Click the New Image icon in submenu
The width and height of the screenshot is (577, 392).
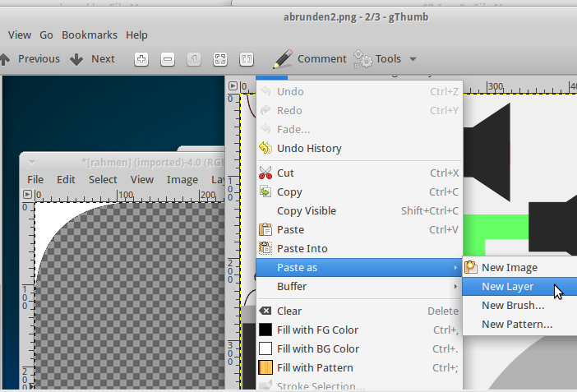471,267
